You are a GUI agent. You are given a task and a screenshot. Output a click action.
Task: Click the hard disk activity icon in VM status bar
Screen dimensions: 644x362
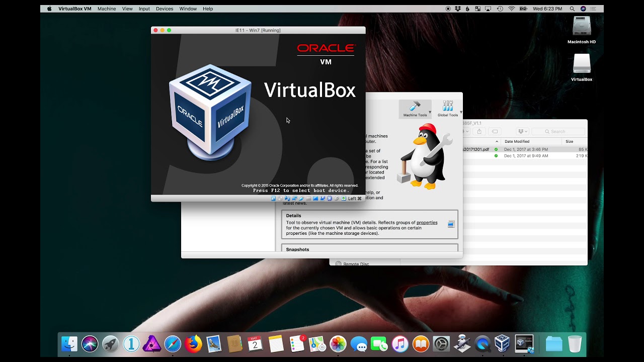pyautogui.click(x=273, y=198)
